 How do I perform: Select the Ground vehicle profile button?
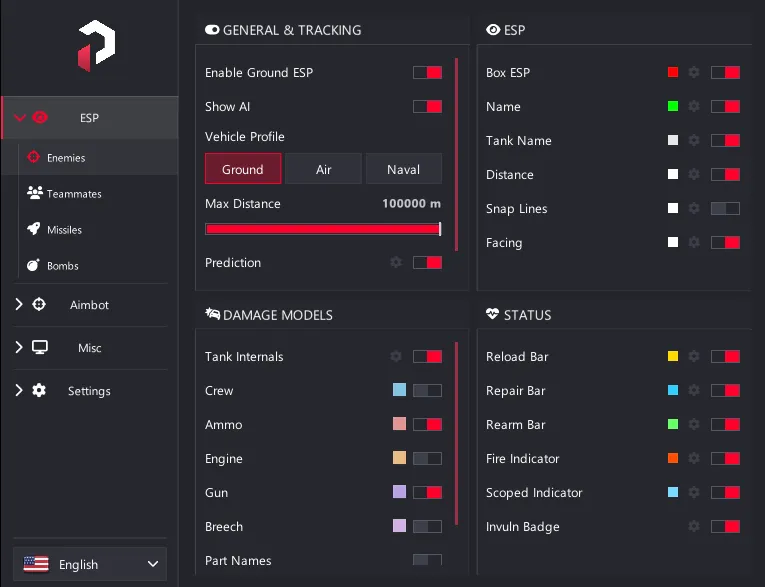click(243, 169)
